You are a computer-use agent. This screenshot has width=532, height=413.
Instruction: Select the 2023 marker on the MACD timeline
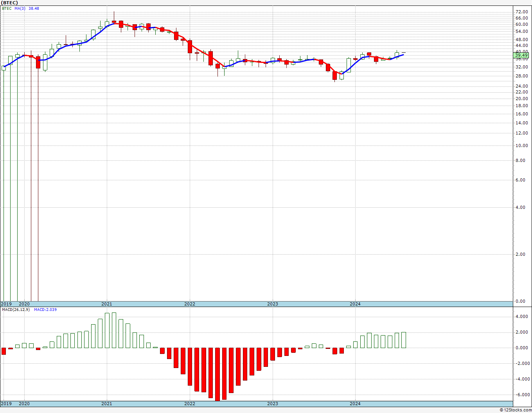273,403
